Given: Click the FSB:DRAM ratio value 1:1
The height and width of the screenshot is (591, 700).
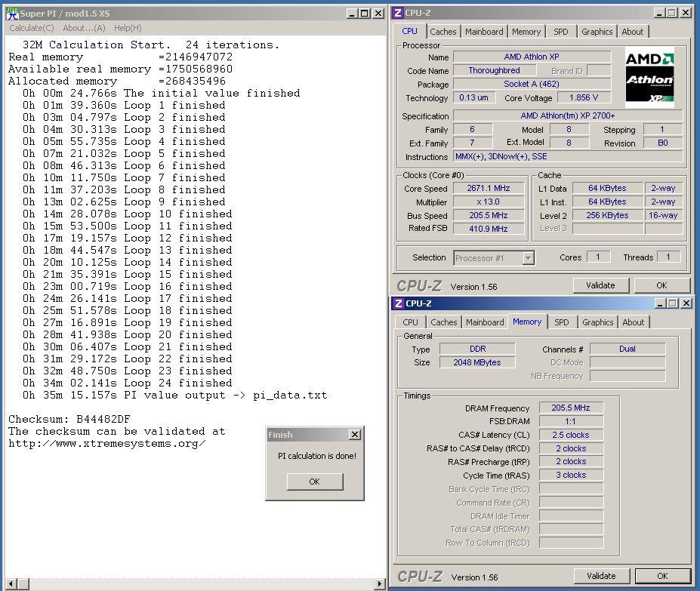Looking at the screenshot, I should (571, 421).
